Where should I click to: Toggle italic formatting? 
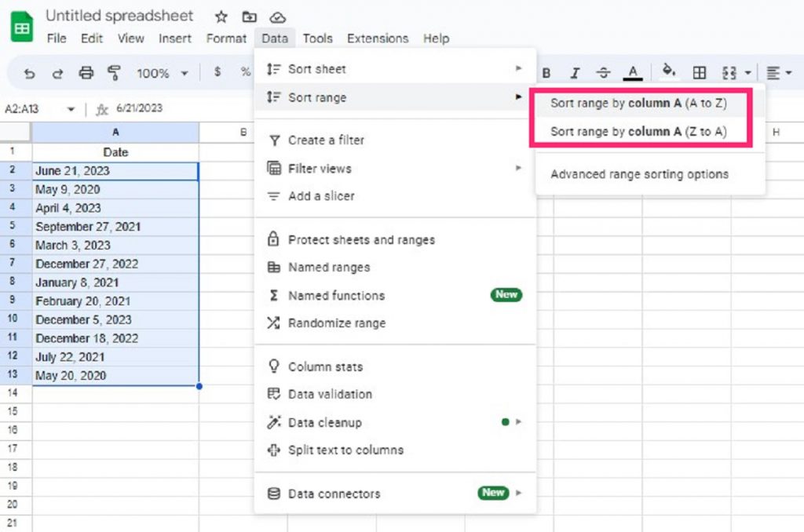tap(575, 73)
